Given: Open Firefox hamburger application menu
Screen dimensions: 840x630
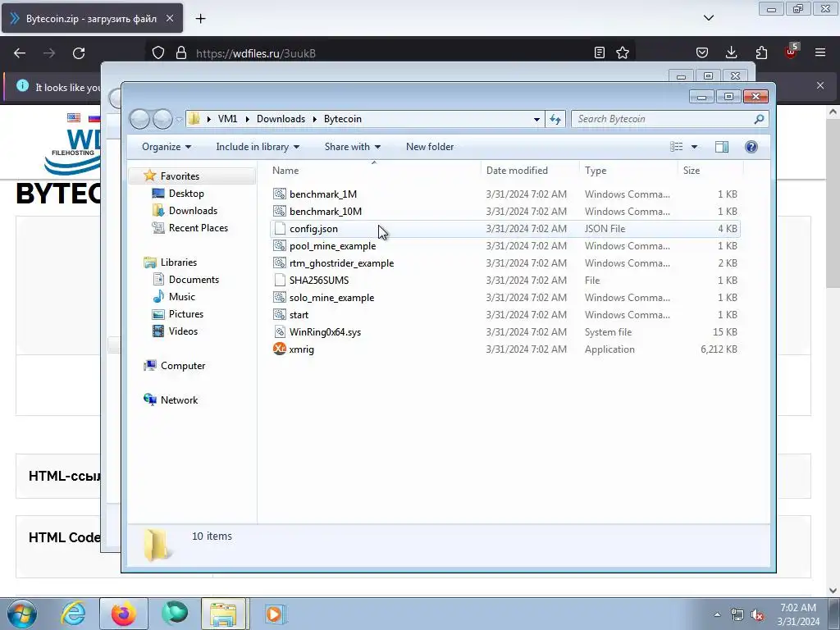Looking at the screenshot, I should click(820, 52).
